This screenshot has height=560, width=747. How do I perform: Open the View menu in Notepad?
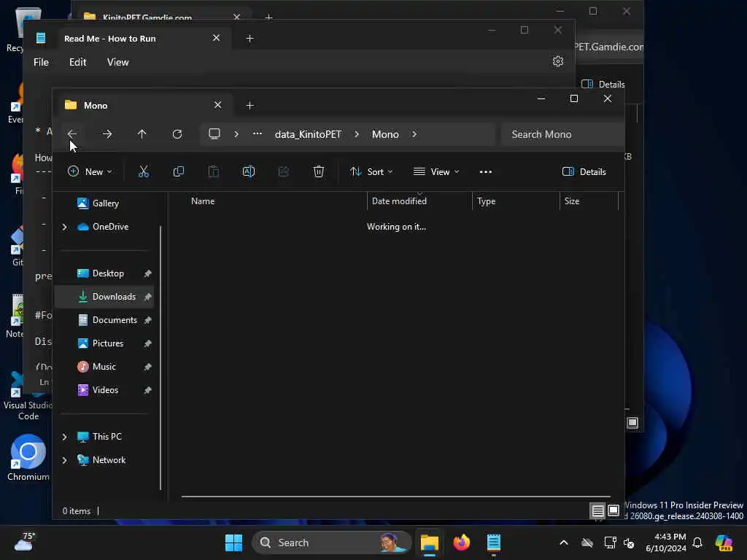(x=117, y=63)
